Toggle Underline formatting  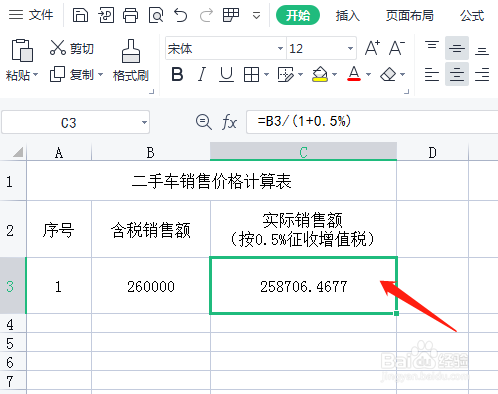(226, 74)
